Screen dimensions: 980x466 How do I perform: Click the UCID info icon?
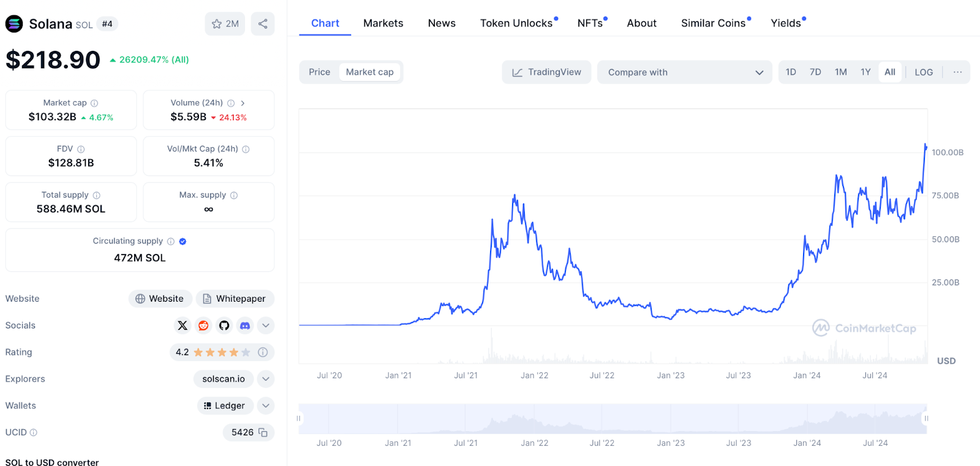pyautogui.click(x=34, y=432)
